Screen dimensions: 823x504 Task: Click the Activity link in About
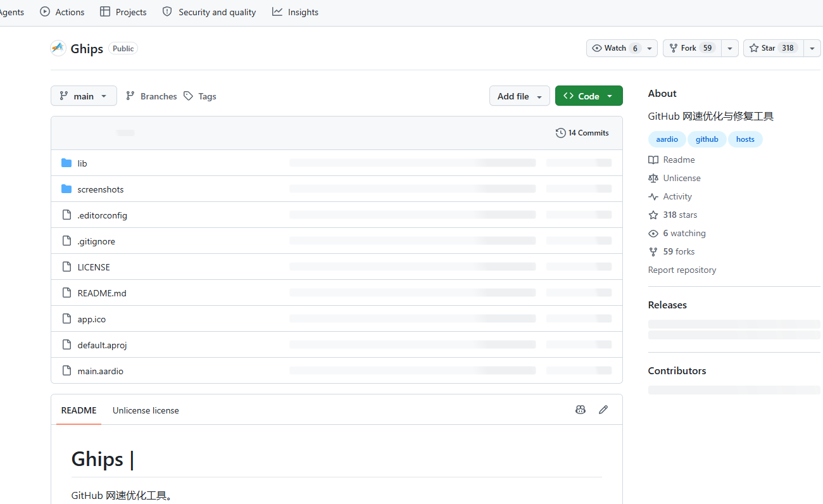(x=677, y=197)
